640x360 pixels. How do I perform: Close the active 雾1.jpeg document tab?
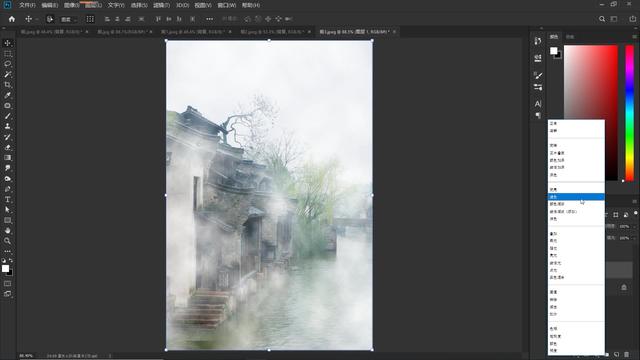pos(394,32)
